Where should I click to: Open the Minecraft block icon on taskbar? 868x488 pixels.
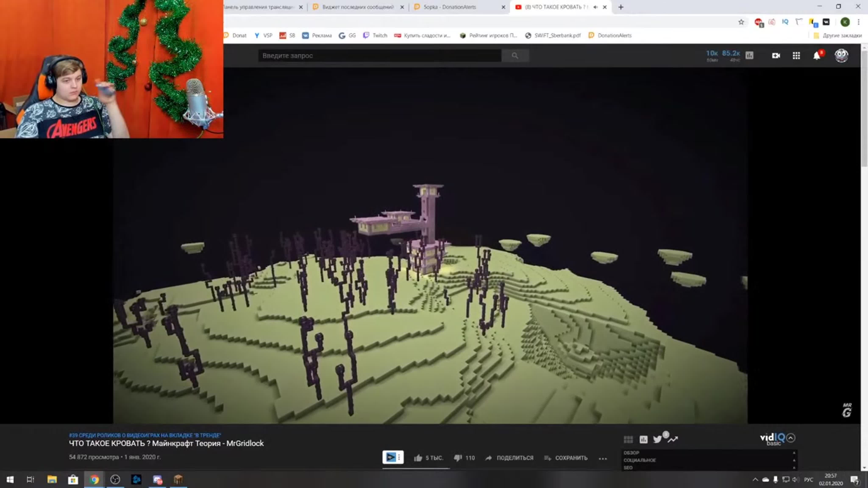tap(178, 479)
